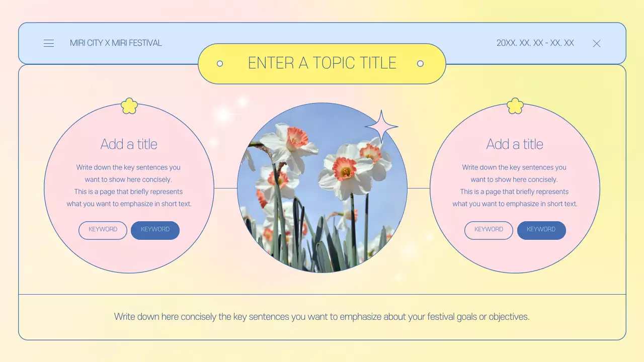Select the date text '20XX. XX. XX - XX. XX'
Viewport: 644px width, 362px height.
point(535,43)
